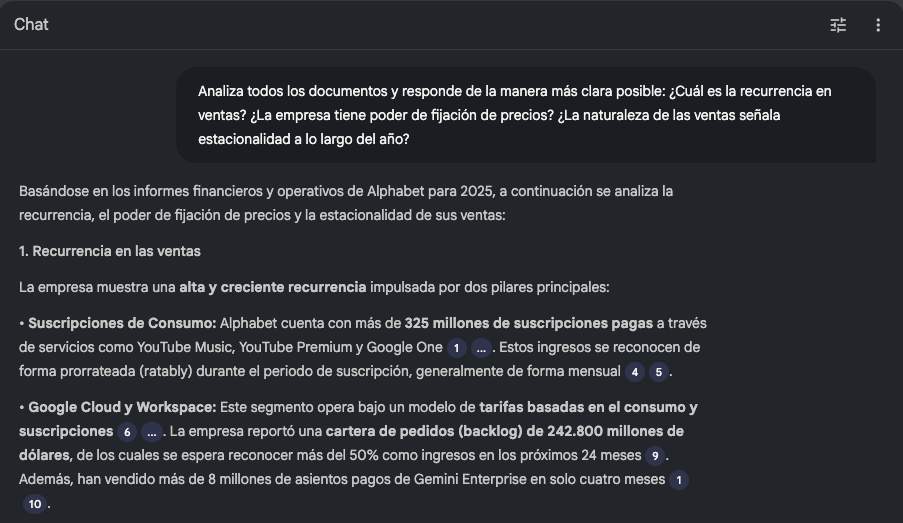
Task: Open the three-dot more options menu
Action: click(x=878, y=25)
